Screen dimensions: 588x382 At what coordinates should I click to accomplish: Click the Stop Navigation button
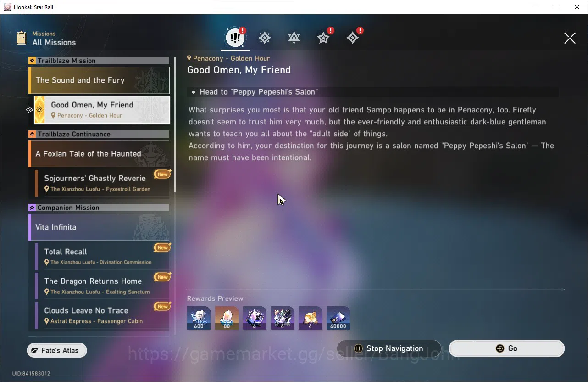(389, 348)
